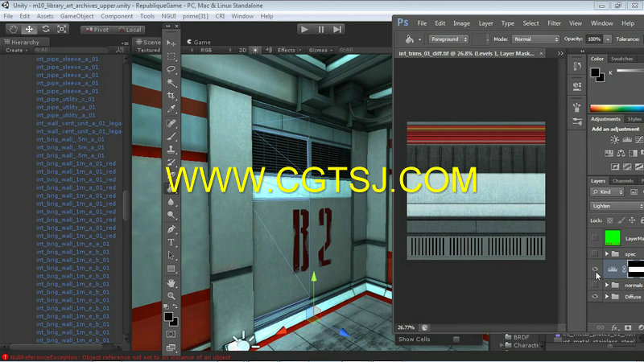644x362 pixels.
Task: Open the paint Mode Normal dropdown
Action: (x=535, y=39)
